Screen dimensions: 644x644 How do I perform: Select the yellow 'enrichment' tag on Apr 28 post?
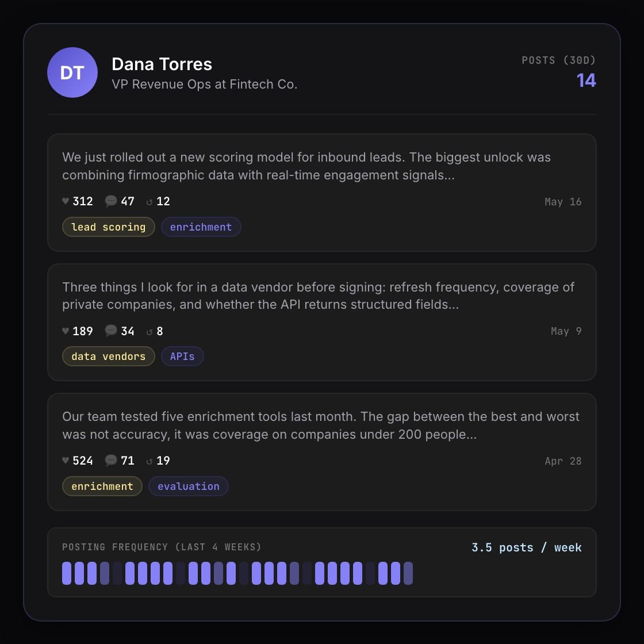(102, 486)
